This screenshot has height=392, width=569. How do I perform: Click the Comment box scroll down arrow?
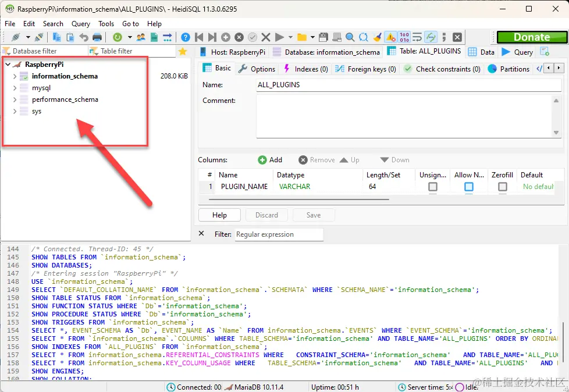point(556,133)
